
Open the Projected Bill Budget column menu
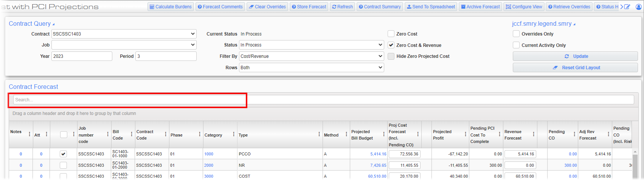384,134
